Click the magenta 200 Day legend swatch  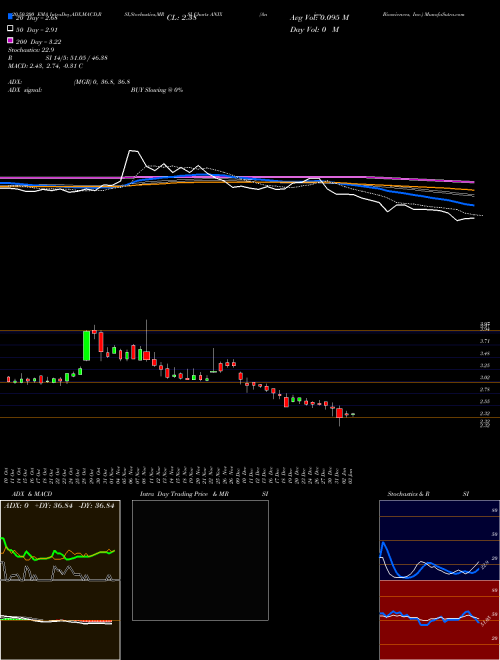tap(10, 40)
